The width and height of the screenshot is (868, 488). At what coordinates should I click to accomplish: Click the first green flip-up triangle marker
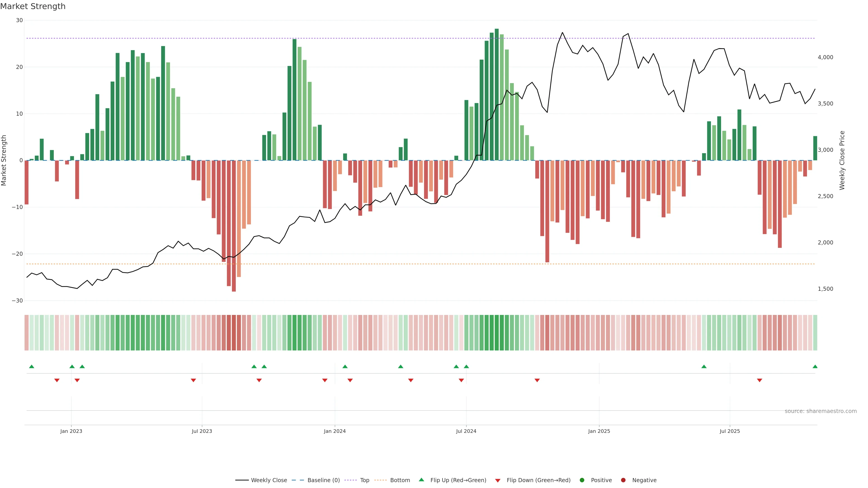tap(32, 366)
